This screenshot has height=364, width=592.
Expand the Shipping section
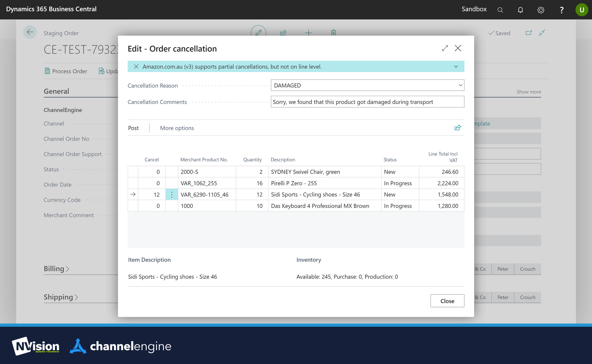click(x=61, y=297)
